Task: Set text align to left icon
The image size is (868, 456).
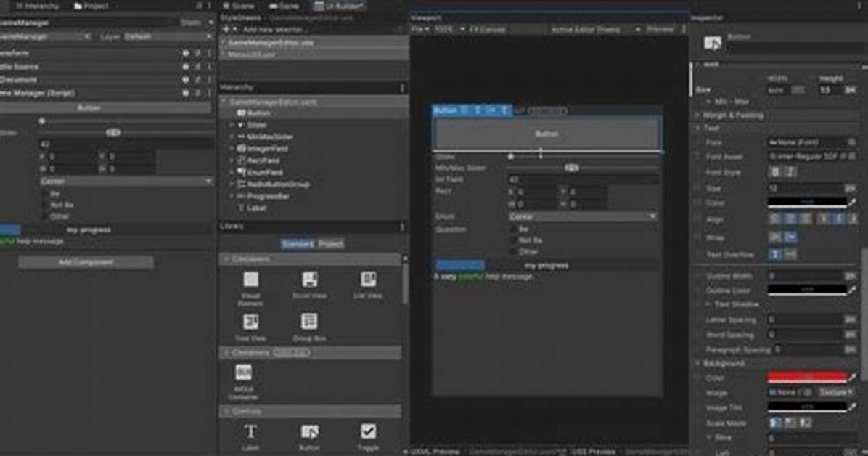Action: [774, 219]
